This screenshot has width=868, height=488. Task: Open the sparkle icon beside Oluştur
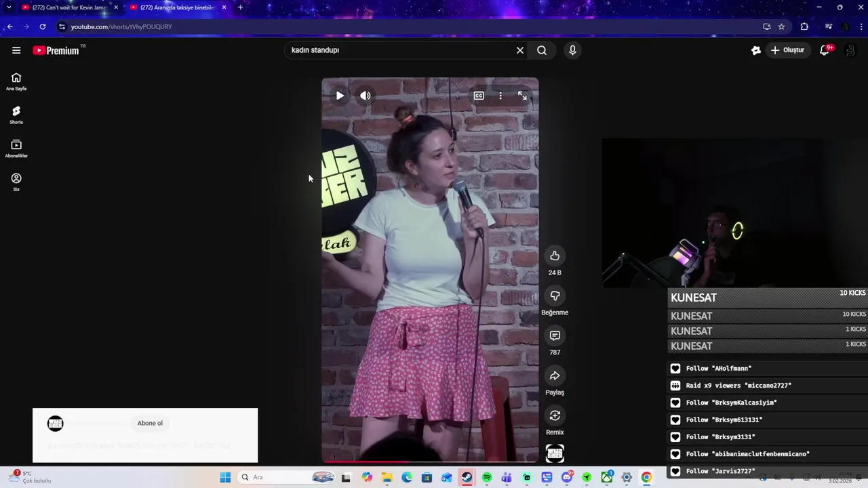point(756,50)
